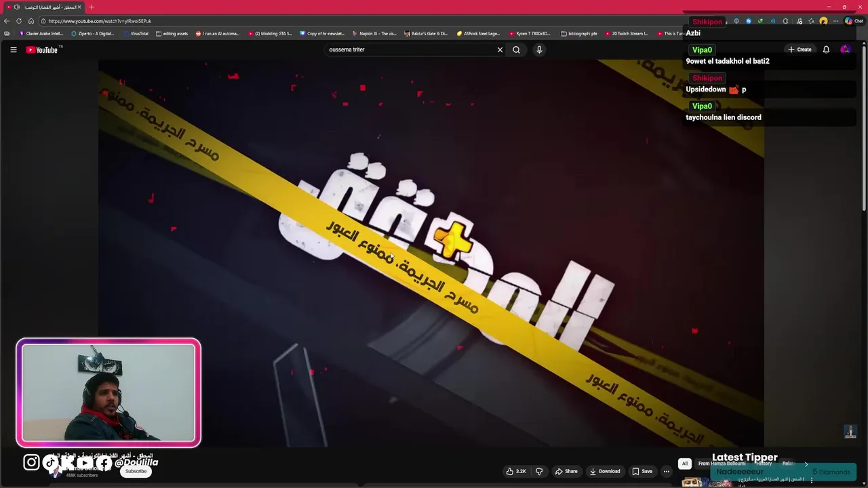Subscribe to the channel
868x488 pixels.
(136, 471)
